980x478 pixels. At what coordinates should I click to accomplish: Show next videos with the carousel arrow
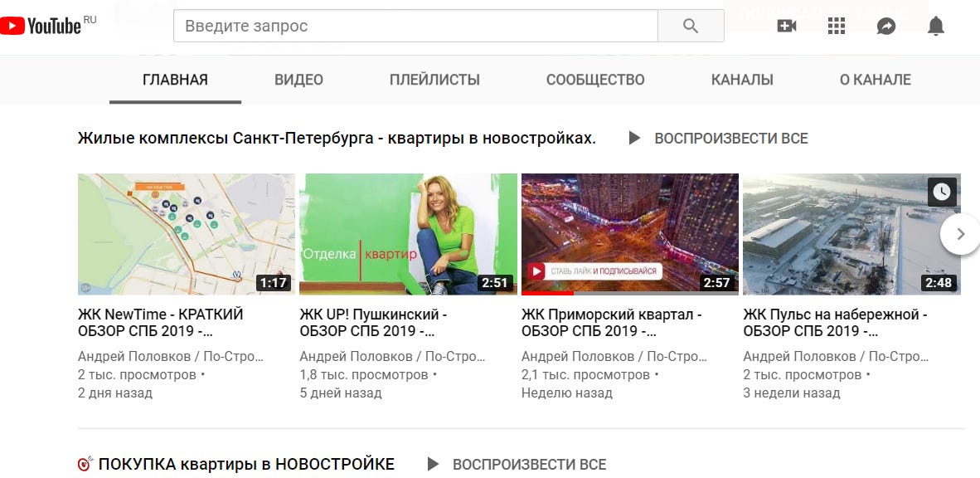pos(961,234)
